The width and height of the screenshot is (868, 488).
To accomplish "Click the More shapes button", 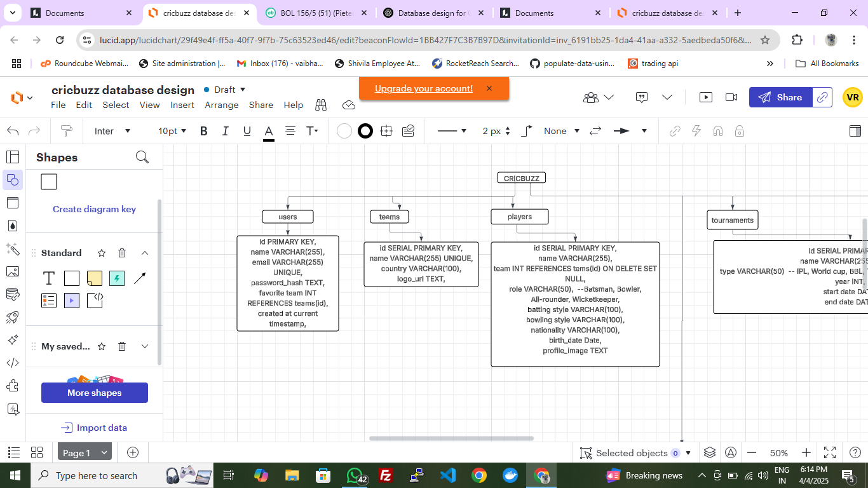I will 95,393.
